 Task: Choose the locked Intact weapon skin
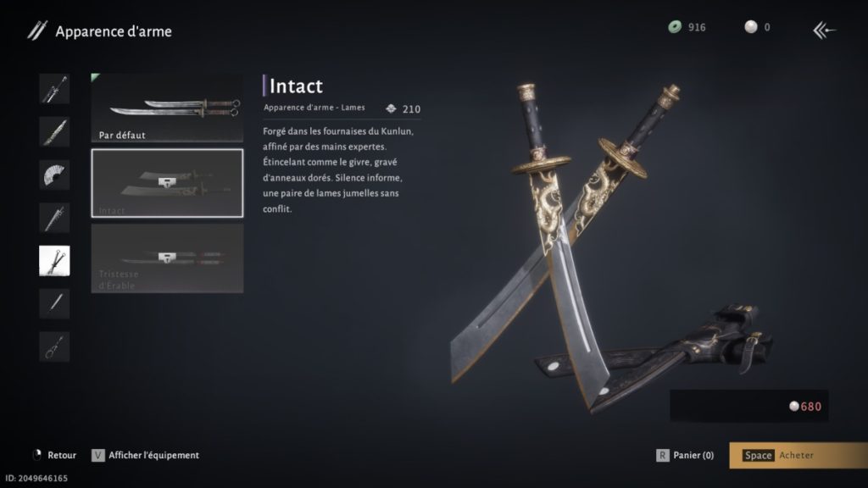pos(167,183)
